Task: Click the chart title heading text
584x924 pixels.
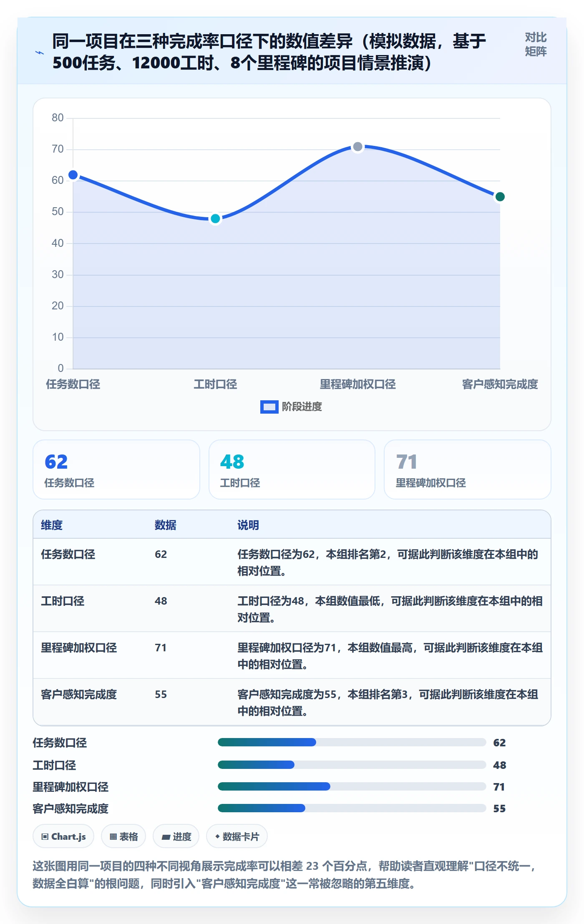Action: pyautogui.click(x=269, y=52)
